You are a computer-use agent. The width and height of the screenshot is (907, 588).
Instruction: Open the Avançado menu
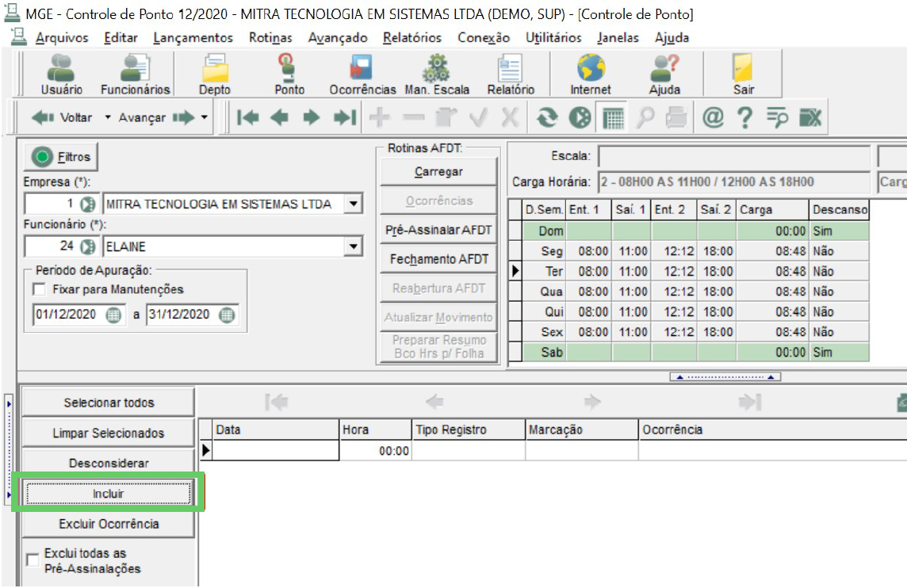coord(337,37)
